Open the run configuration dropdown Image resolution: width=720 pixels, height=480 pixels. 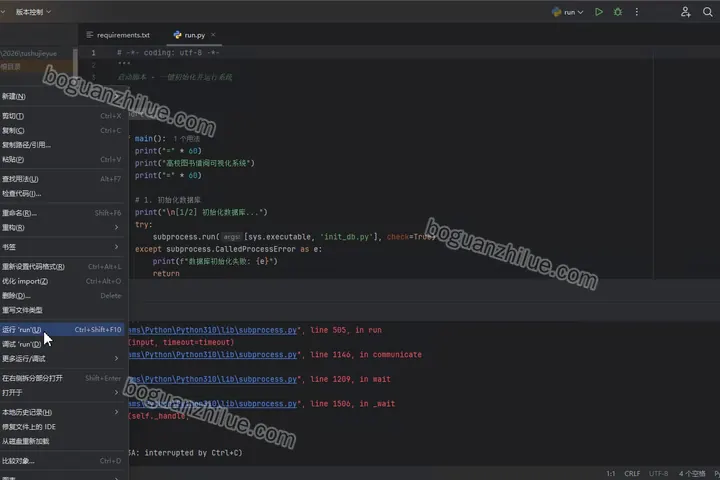[x=568, y=12]
